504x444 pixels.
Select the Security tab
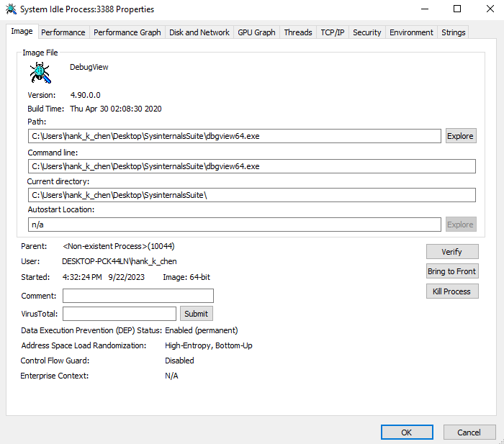point(366,32)
